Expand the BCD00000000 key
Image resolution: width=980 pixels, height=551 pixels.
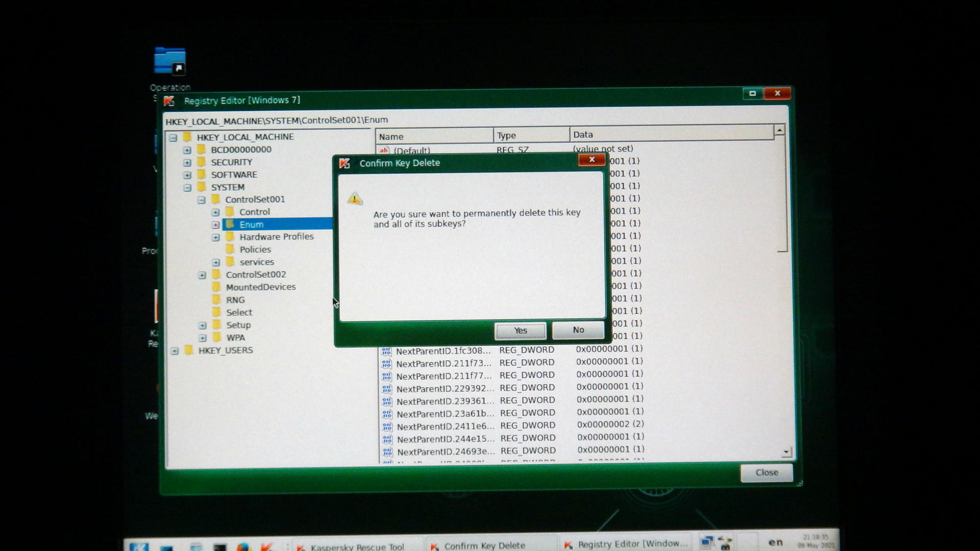click(187, 150)
